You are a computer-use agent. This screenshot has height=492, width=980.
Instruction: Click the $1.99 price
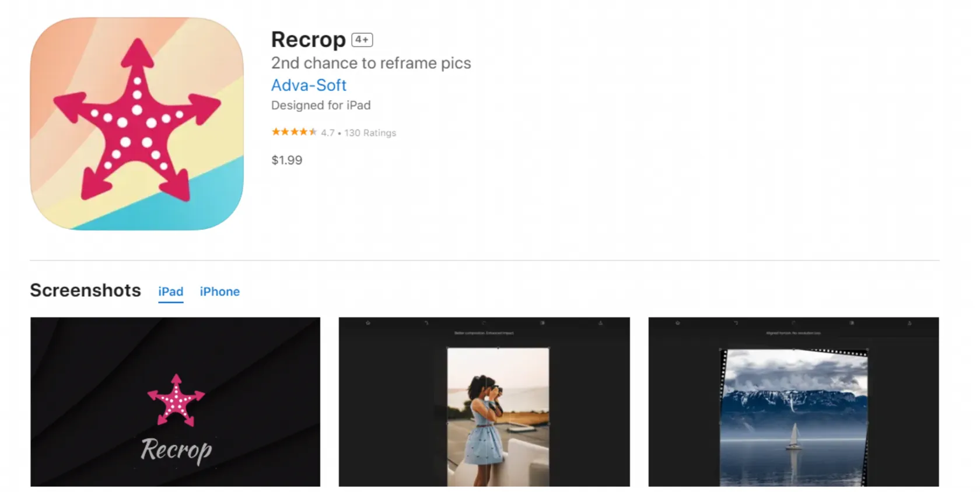(x=286, y=160)
